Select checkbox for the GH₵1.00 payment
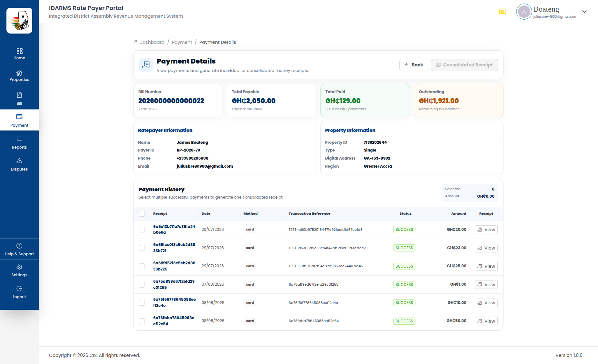This screenshot has height=364, width=598. click(142, 285)
